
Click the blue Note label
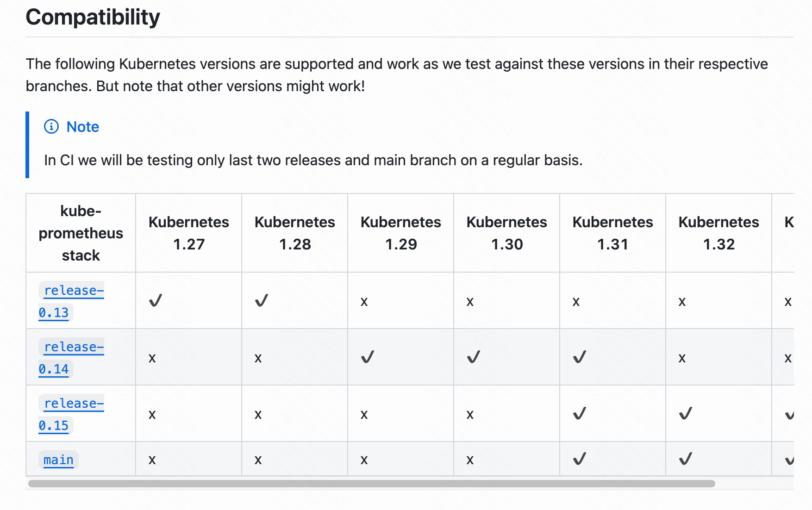click(83, 127)
